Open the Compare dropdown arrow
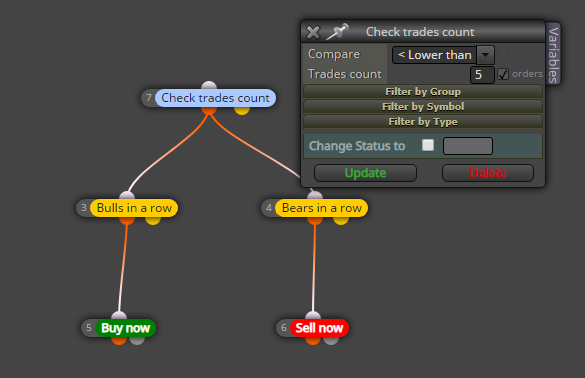 485,55
